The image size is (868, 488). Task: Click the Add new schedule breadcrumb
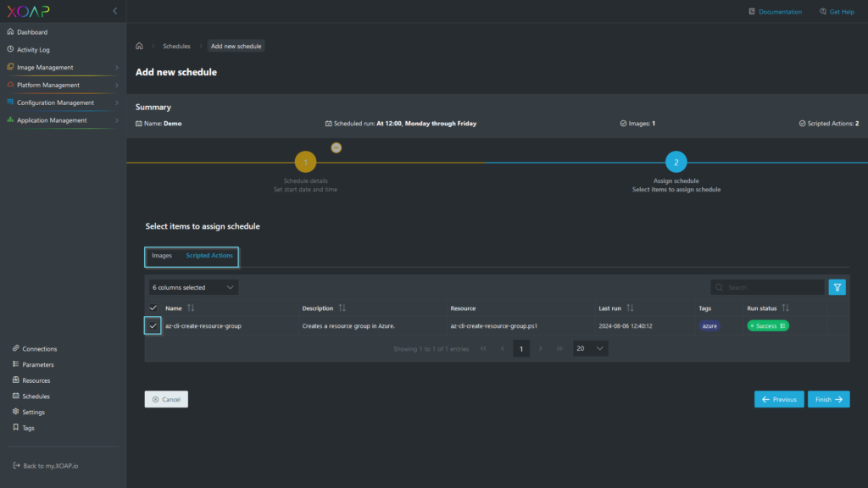pos(236,46)
